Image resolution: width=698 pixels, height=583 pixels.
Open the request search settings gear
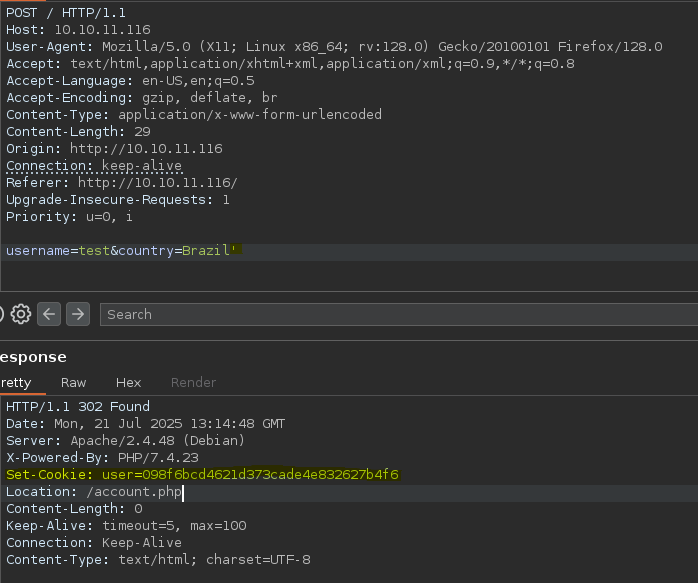coord(20,314)
